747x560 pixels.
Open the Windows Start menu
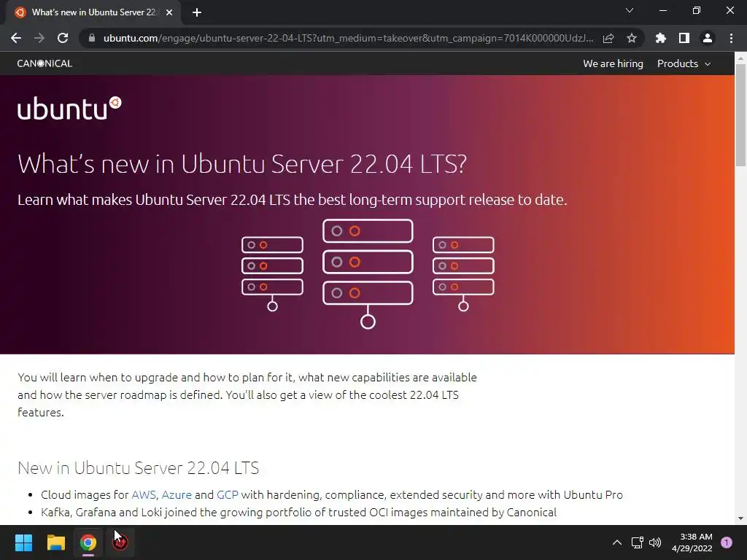(x=23, y=542)
